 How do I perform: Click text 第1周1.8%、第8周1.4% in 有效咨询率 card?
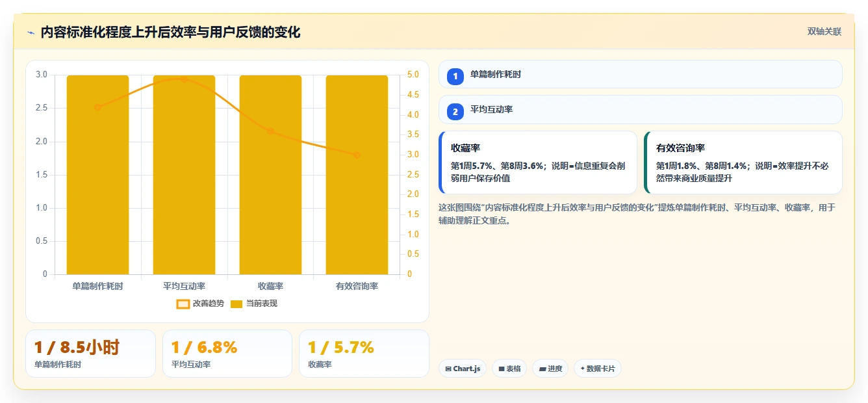(x=704, y=166)
